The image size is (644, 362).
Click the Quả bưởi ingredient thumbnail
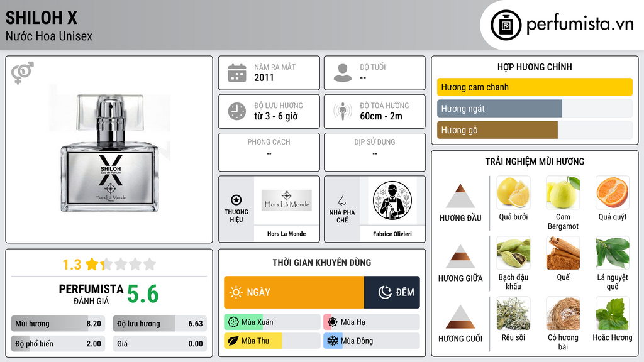[513, 192]
